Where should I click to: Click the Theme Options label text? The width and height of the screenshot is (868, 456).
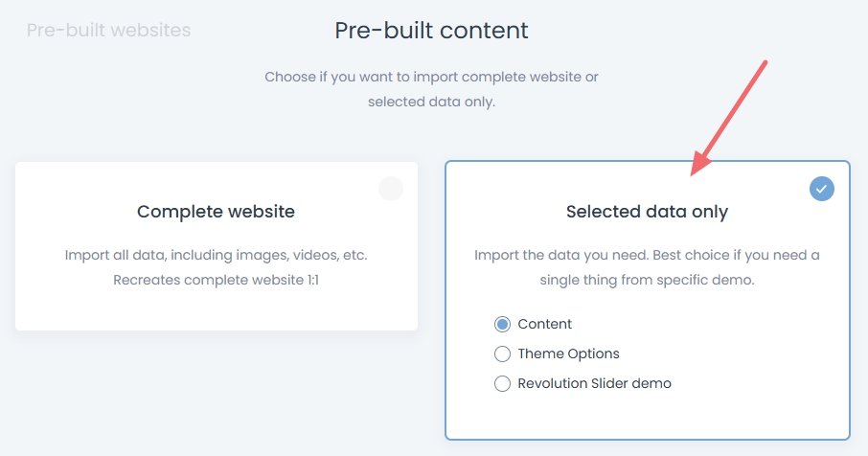(568, 353)
